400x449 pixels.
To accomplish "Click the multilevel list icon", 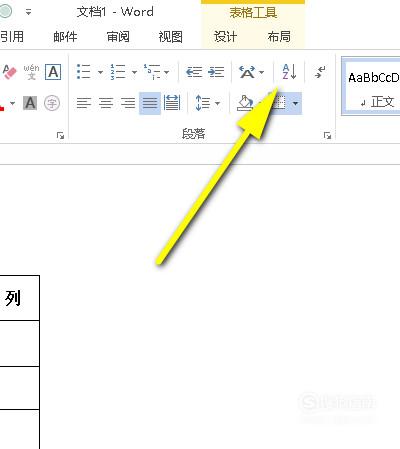I will 152,72.
